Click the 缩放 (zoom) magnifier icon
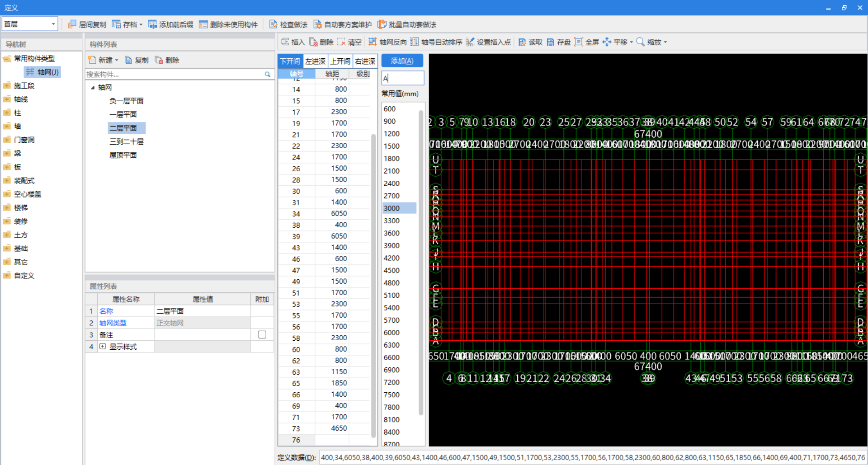Viewport: 868px width, 465px height. (641, 42)
